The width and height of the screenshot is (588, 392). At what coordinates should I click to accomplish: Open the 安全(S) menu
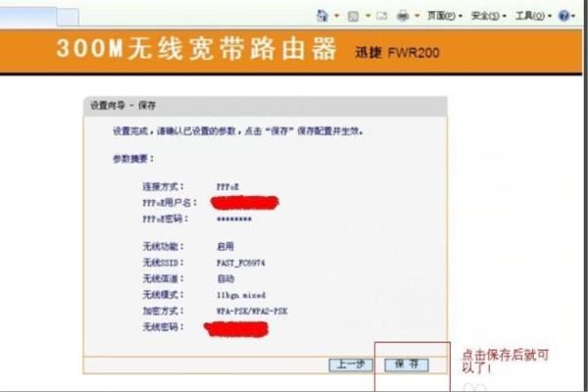tap(489, 16)
